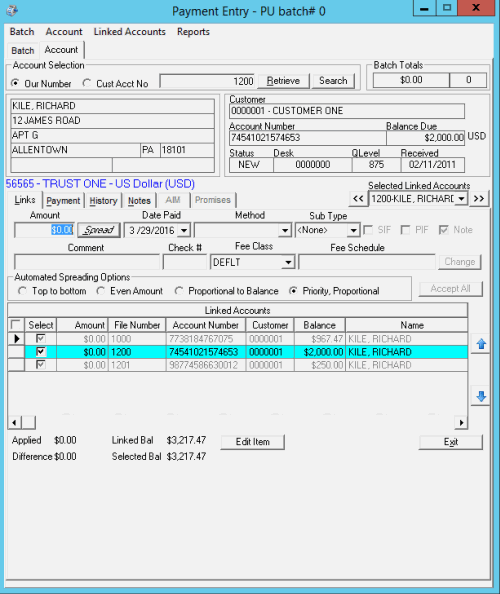Open the Account menu
The height and width of the screenshot is (594, 500).
click(x=64, y=32)
